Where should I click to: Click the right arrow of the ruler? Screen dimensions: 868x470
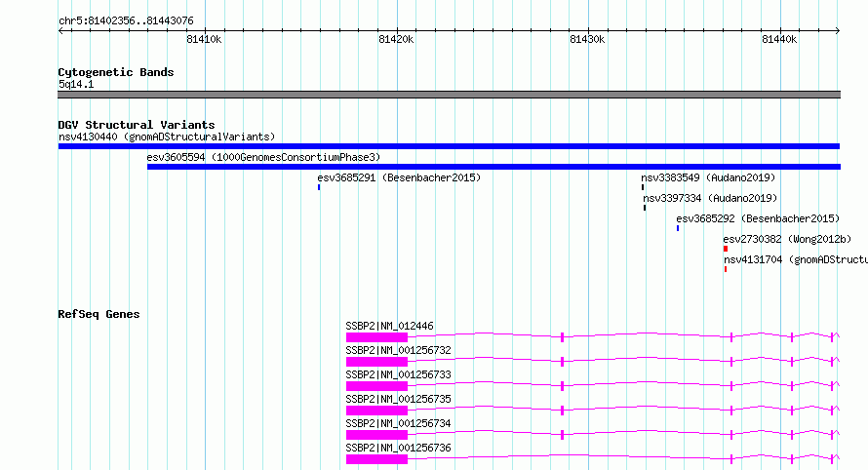[838, 31]
